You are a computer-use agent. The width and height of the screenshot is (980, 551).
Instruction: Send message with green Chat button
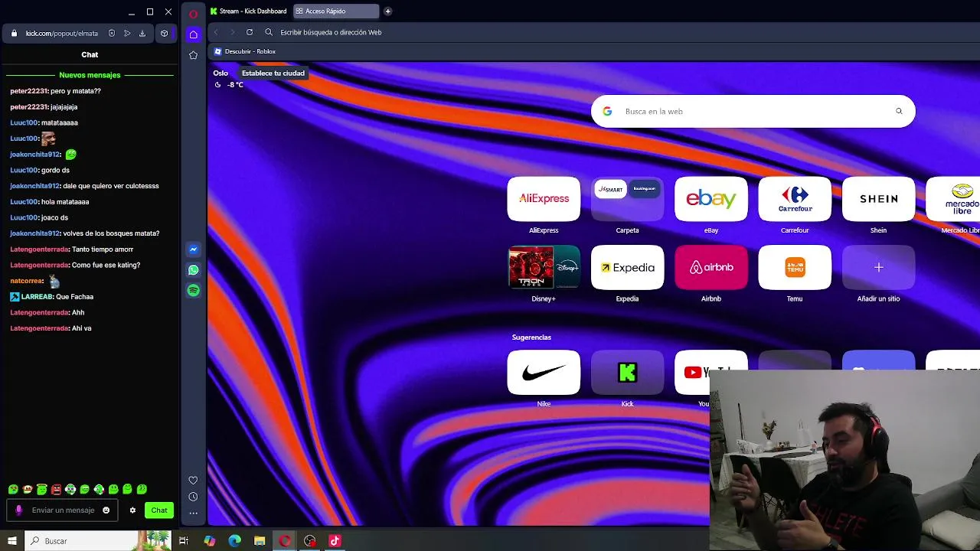(159, 510)
